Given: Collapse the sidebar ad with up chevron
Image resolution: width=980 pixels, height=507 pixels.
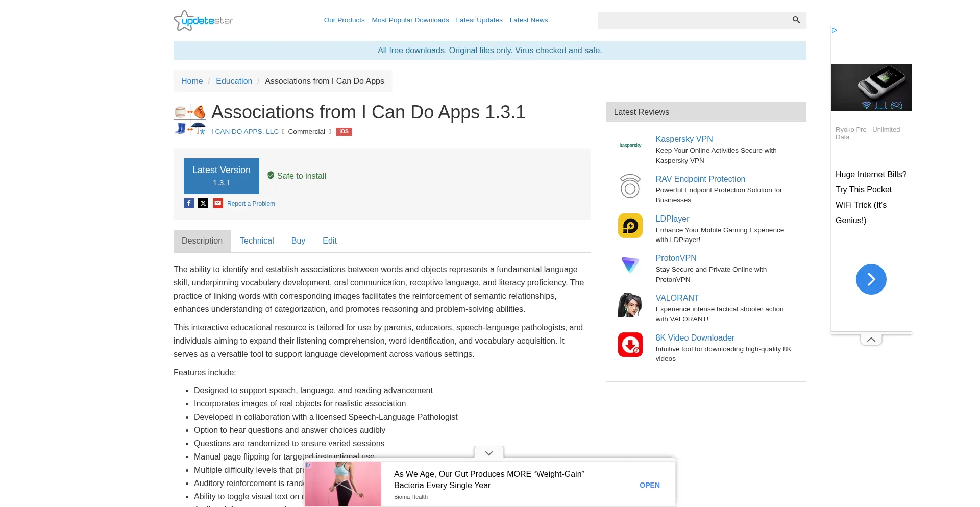Looking at the screenshot, I should [x=871, y=340].
